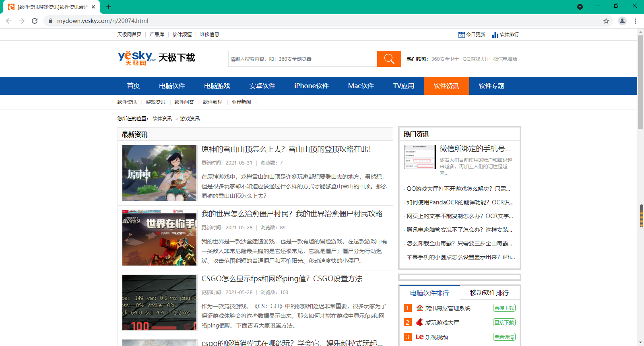
Task: Click the rank 3 number badge
Action: pyautogui.click(x=407, y=337)
